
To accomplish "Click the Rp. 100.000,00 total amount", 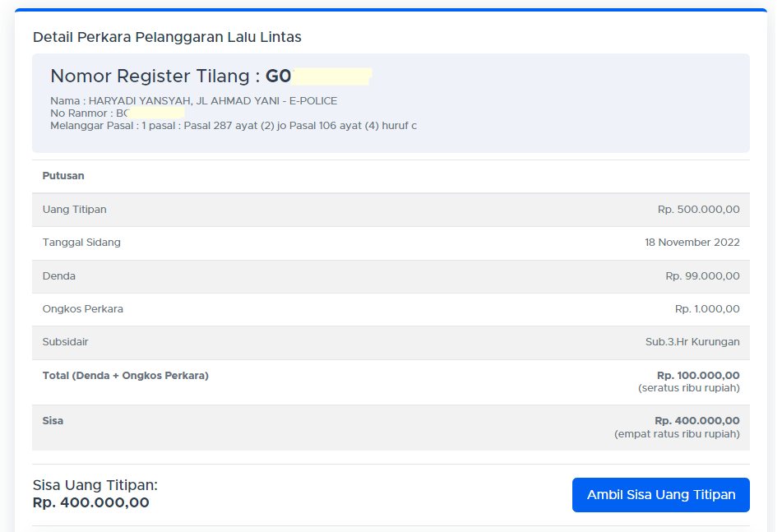I will [698, 376].
